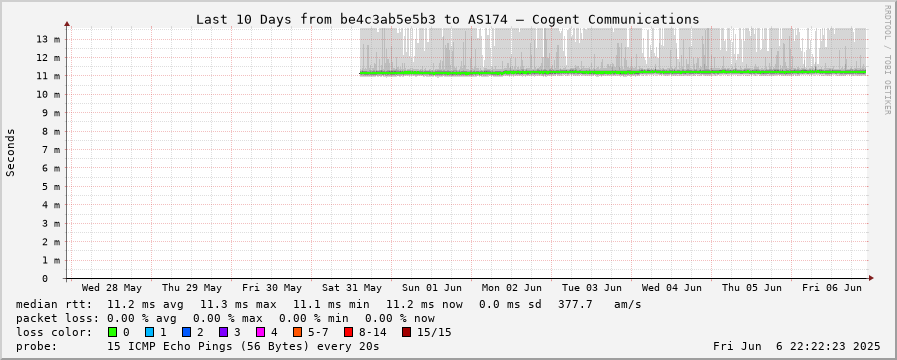Click the 13 m y-axis label
The height and width of the screenshot is (360, 897).
(49, 39)
